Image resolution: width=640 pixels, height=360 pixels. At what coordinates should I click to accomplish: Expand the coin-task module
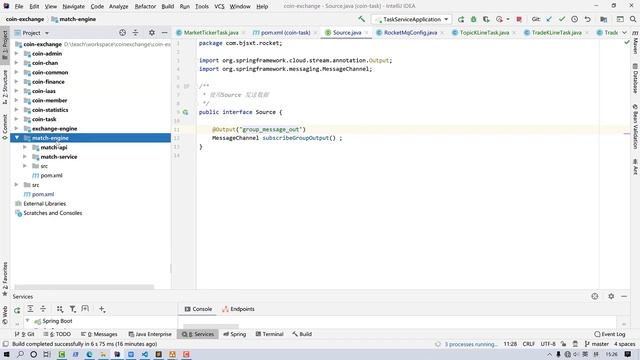17,119
